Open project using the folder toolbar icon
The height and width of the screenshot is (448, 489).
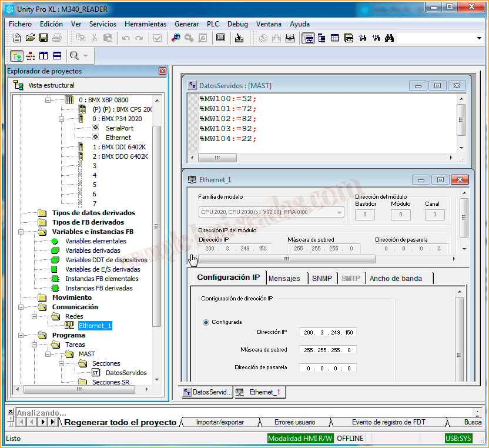click(30, 38)
